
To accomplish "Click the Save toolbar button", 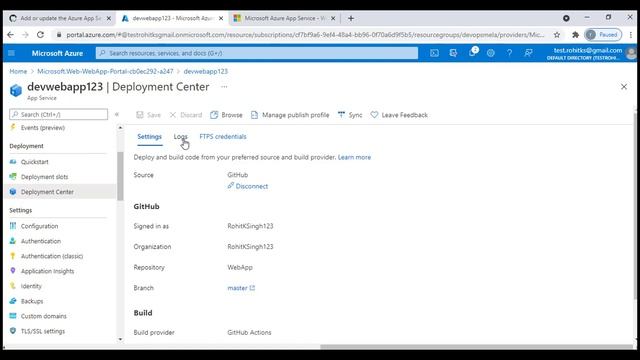I will (x=149, y=115).
